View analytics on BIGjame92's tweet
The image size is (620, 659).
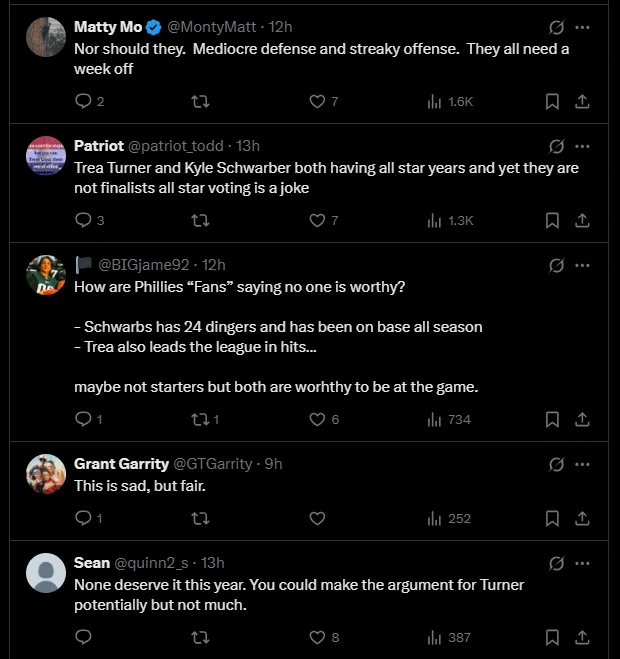pos(434,419)
